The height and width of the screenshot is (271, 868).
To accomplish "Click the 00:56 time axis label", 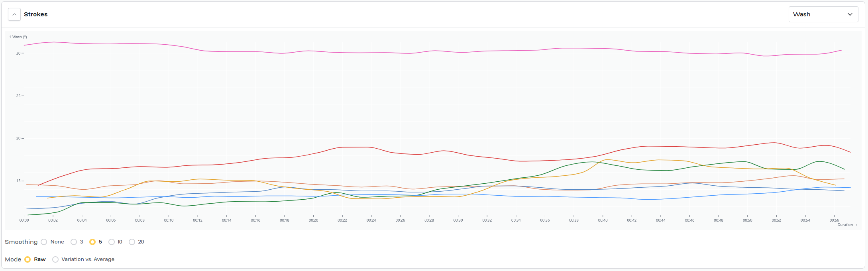I will pos(834,220).
